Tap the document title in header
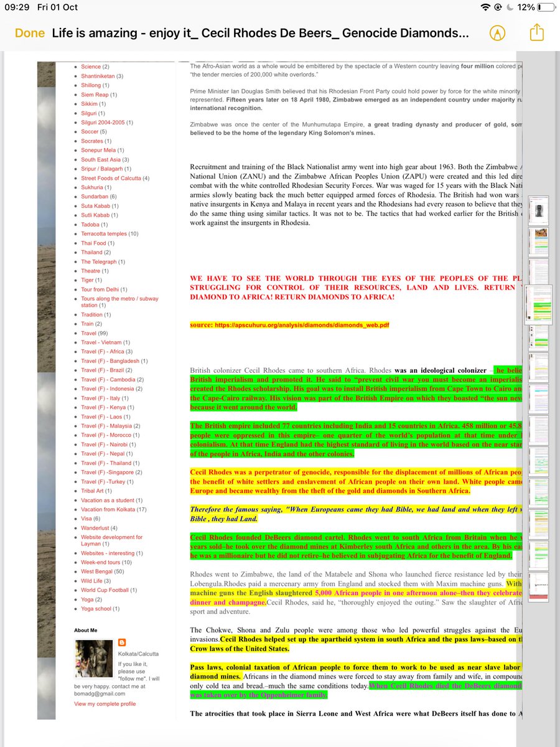 click(261, 33)
